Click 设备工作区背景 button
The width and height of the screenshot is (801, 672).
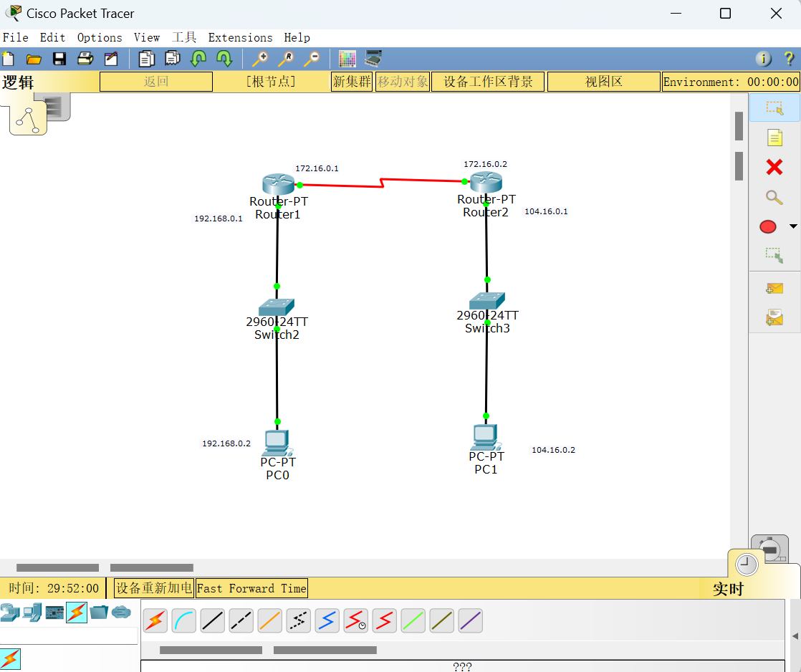488,82
